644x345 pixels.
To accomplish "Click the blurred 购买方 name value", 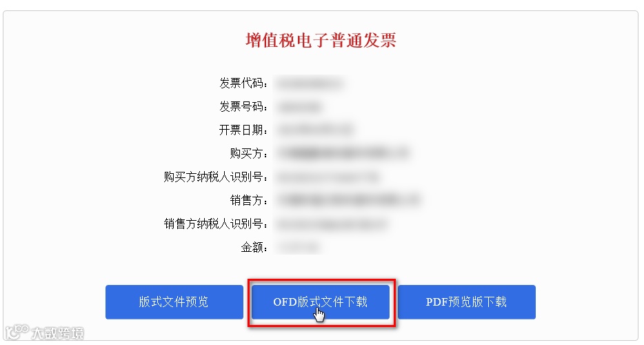I will tap(343, 153).
